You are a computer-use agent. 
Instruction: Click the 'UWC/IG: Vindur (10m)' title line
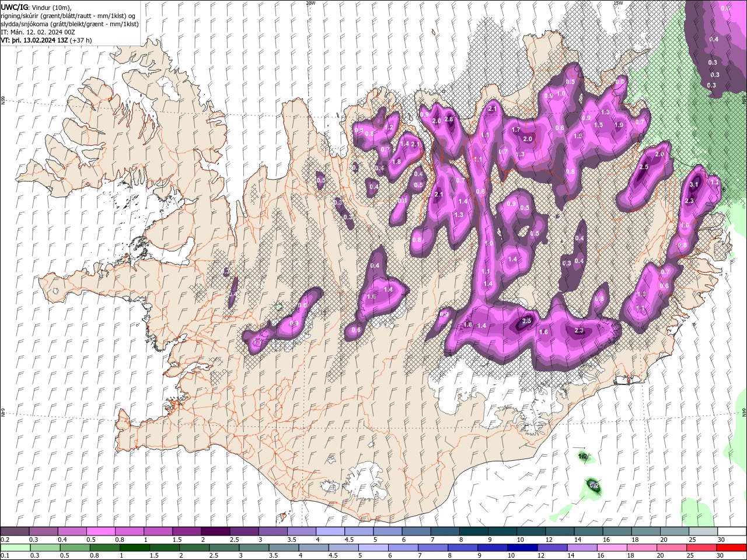36,7
